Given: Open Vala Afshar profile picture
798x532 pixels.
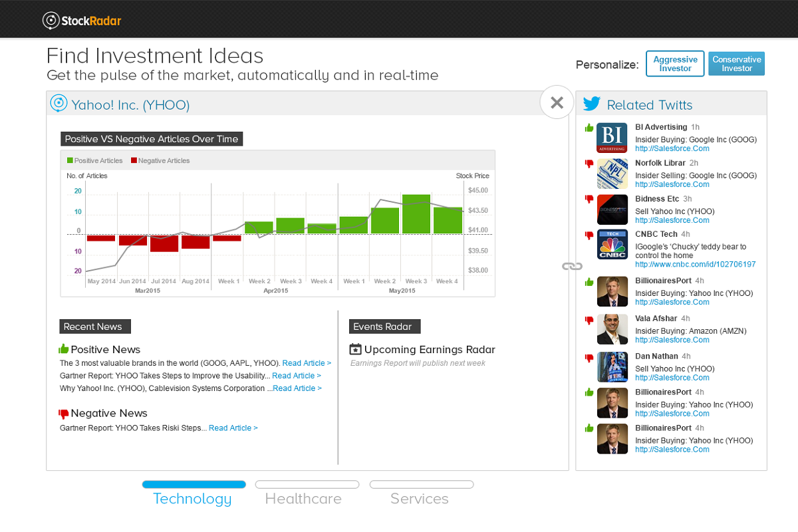Looking at the screenshot, I should pyautogui.click(x=612, y=329).
